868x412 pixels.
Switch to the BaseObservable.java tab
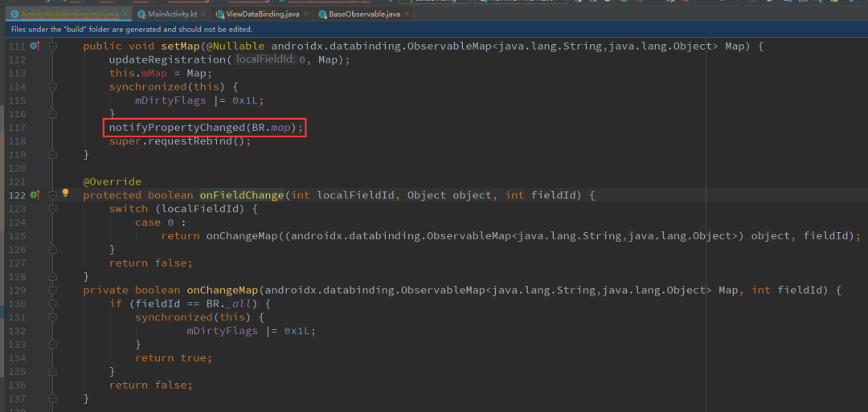(363, 14)
